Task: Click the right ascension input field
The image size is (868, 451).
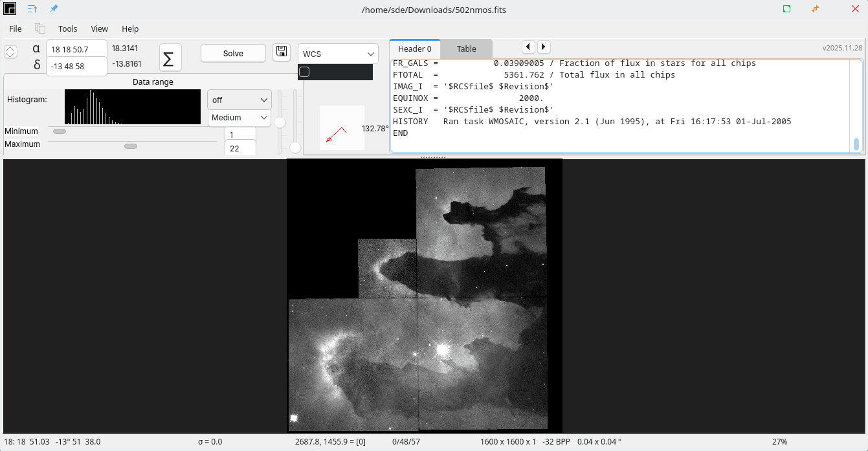Action: click(x=76, y=49)
